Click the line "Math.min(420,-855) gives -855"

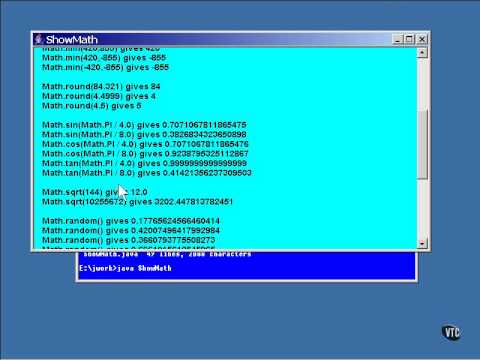click(104, 58)
